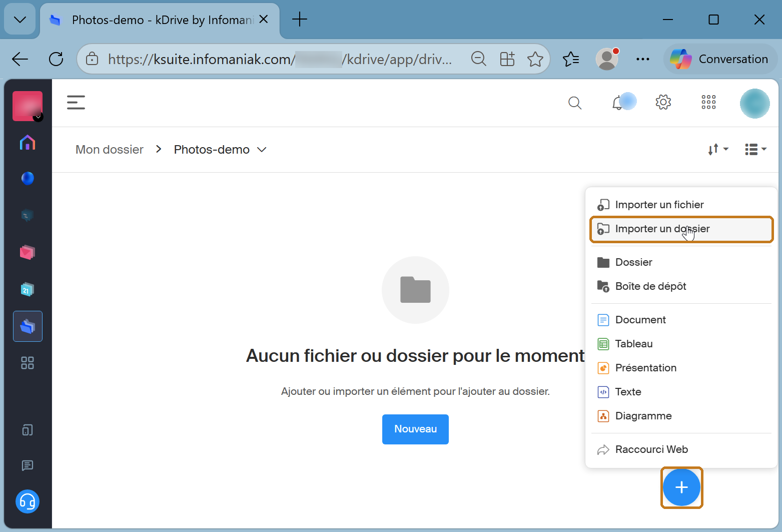Viewport: 782px width, 532px height.
Task: Open the Copilot 'Conversation' button
Action: (720, 59)
